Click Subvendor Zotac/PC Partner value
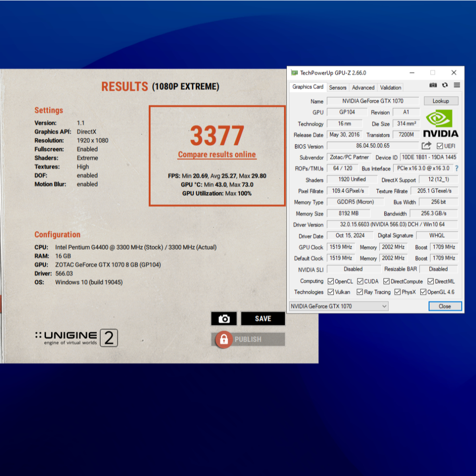 pyautogui.click(x=349, y=157)
